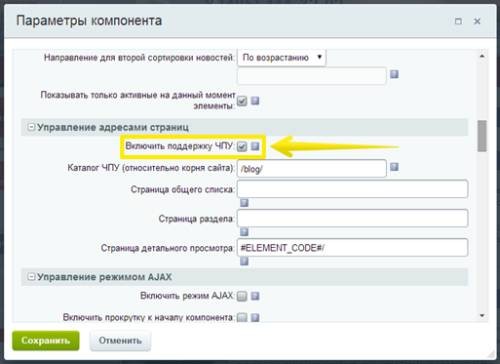The width and height of the screenshot is (500, 364).
Task: Click 'Управление режимом AJAX' section header text
Action: point(105,277)
